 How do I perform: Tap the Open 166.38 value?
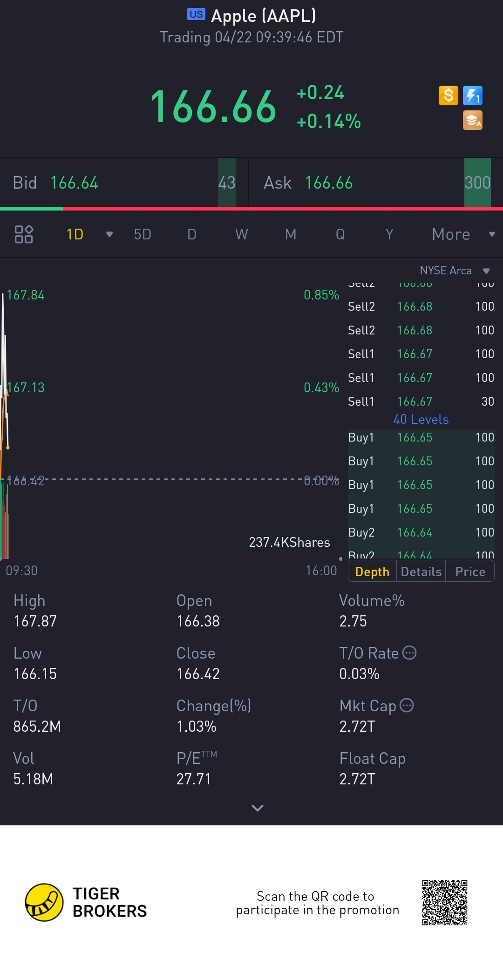(x=198, y=621)
